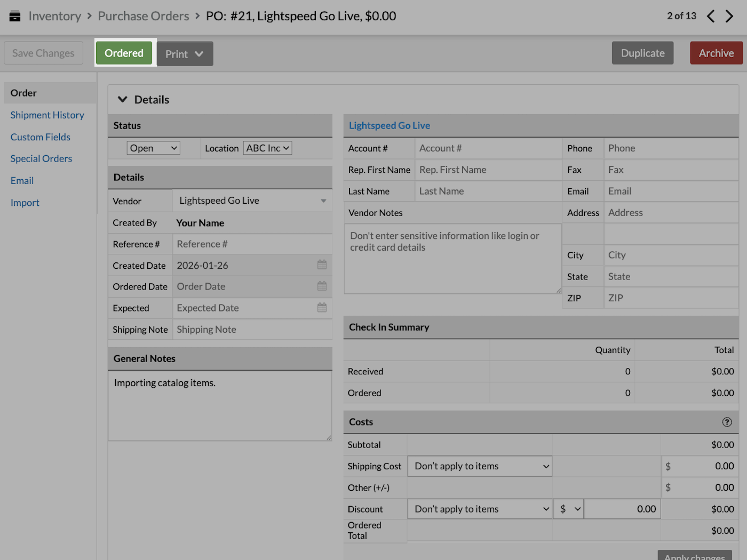Navigate to Purchase Orders via breadcrumb

[x=143, y=15]
